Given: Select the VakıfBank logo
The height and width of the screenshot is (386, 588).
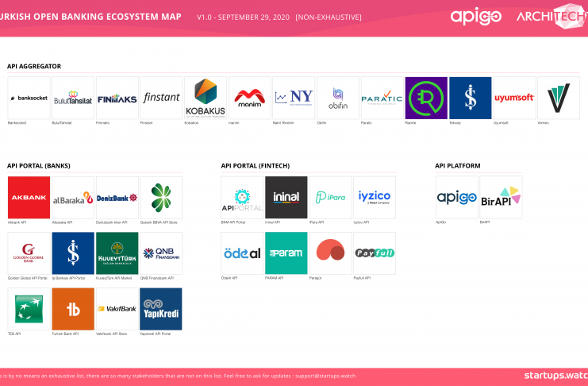Looking at the screenshot, I should 117,309.
